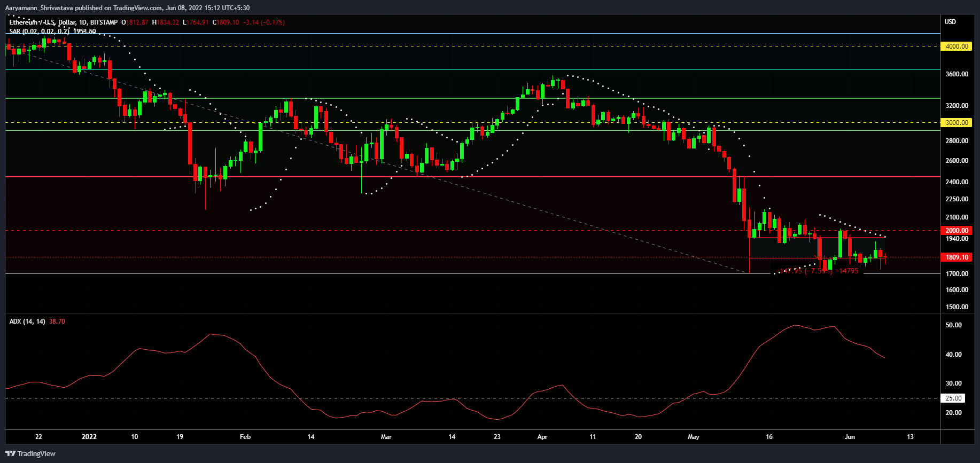Click the Apr label on time axis
Screen dimensions: 980x463
[x=542, y=437]
